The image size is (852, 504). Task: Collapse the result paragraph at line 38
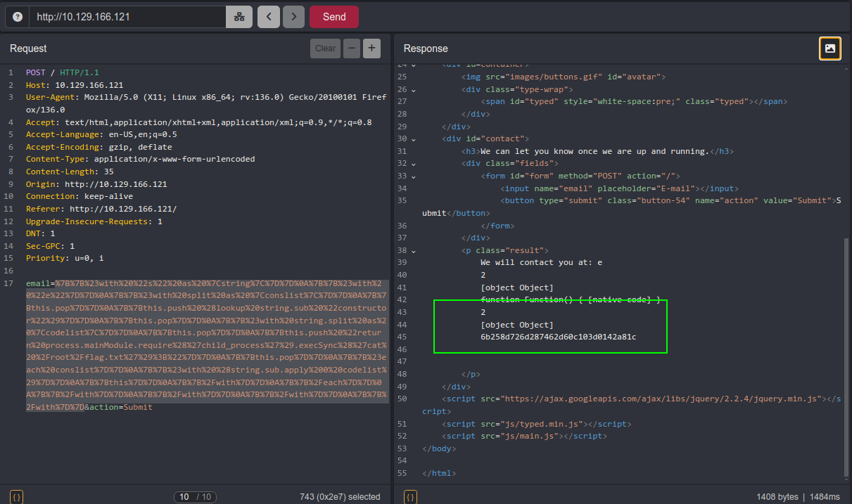pos(413,251)
